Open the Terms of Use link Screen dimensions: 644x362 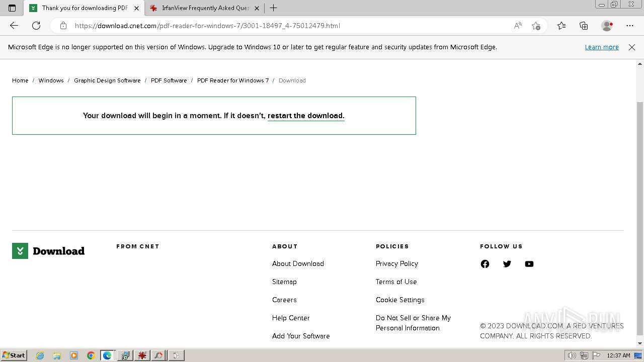click(x=396, y=282)
